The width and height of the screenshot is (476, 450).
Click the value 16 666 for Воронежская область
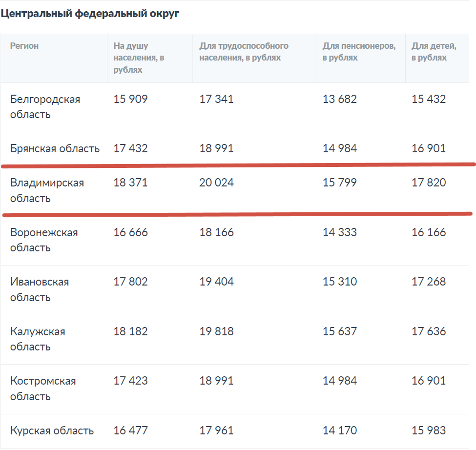coord(130,232)
